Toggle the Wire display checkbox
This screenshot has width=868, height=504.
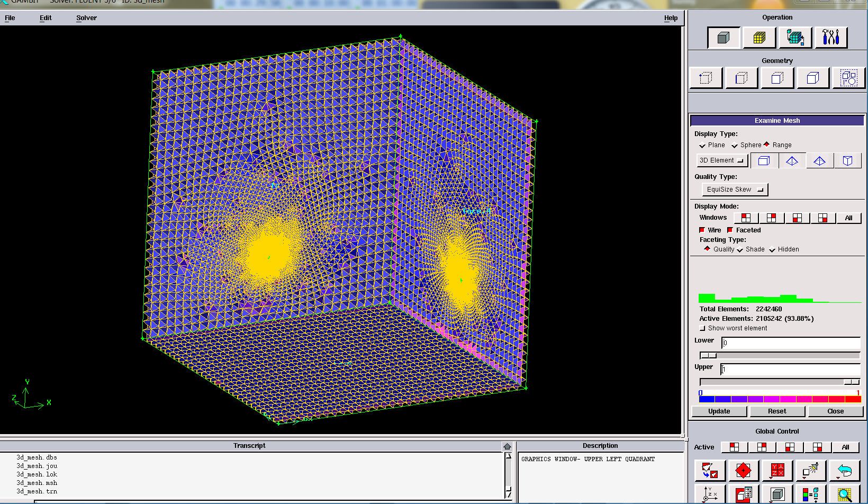click(x=702, y=230)
